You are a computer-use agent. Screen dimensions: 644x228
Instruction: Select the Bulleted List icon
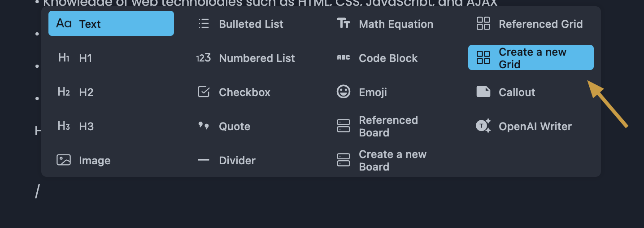204,24
